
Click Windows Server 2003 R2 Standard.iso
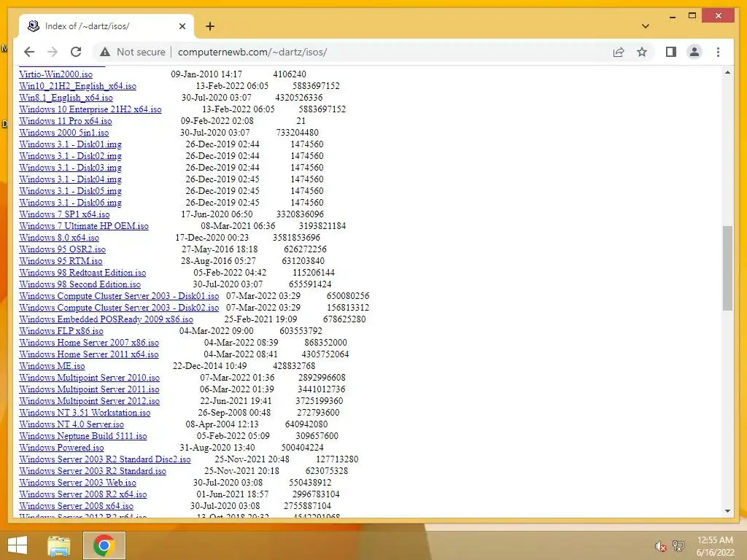(93, 471)
